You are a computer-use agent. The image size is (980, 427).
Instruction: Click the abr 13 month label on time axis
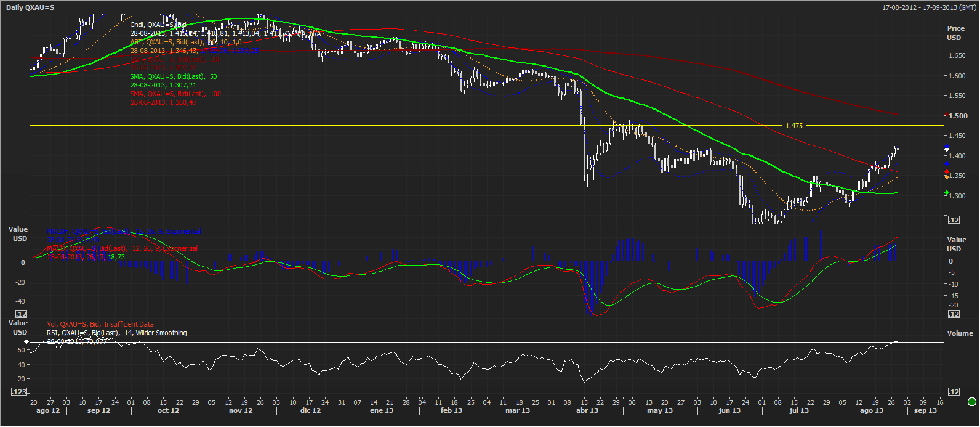click(587, 410)
